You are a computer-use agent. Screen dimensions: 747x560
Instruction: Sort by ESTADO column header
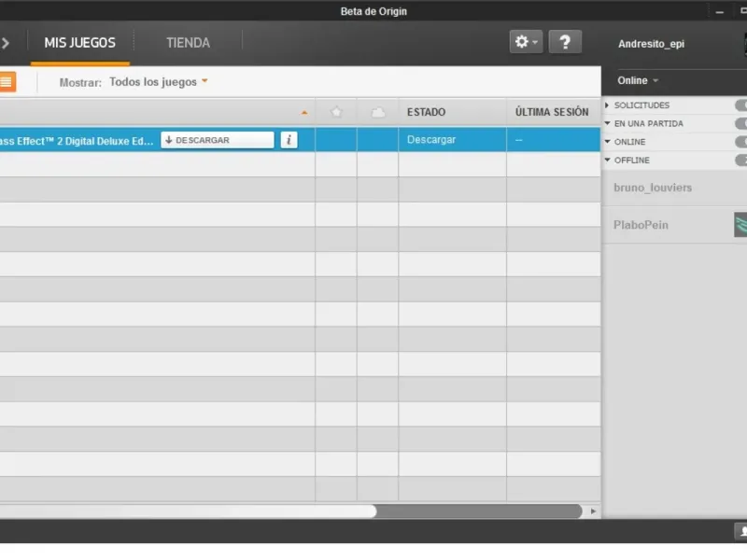(426, 112)
